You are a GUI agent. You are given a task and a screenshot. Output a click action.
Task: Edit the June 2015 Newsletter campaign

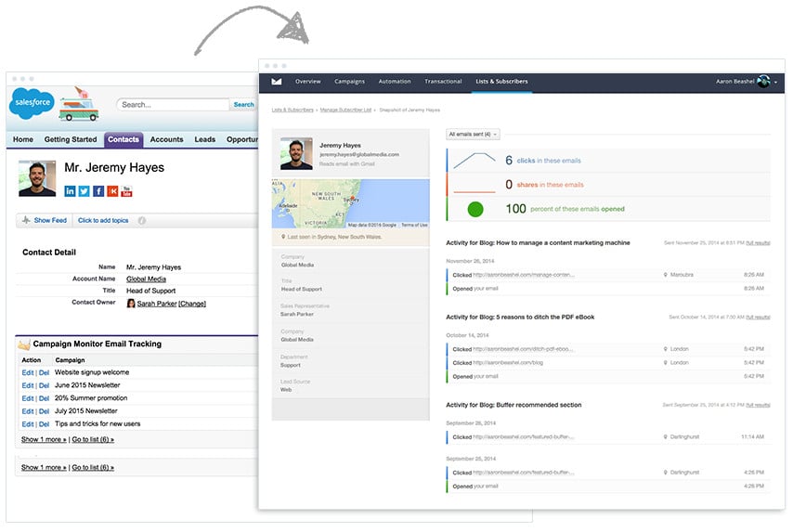[x=27, y=385]
